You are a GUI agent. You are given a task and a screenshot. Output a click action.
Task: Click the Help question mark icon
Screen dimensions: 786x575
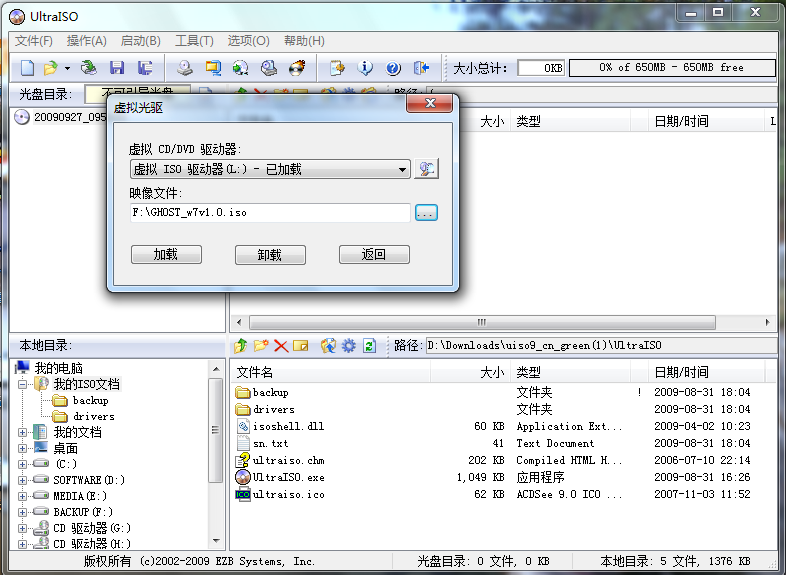point(394,68)
